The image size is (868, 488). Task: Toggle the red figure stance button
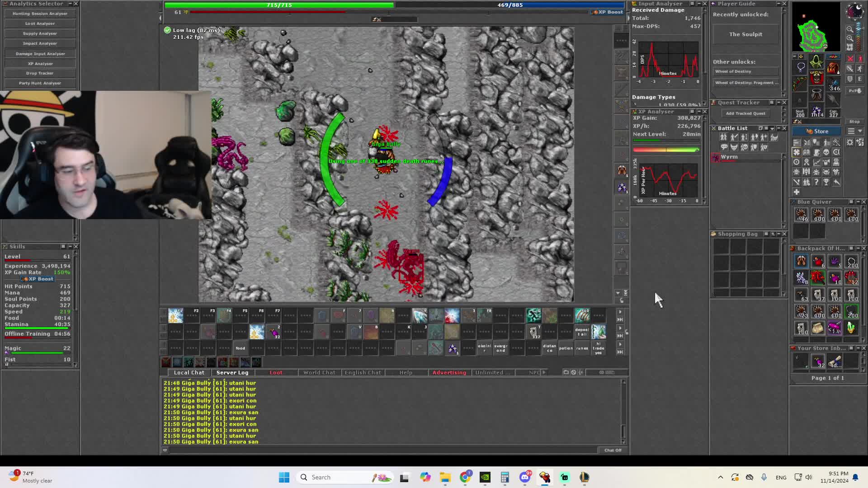(x=860, y=59)
